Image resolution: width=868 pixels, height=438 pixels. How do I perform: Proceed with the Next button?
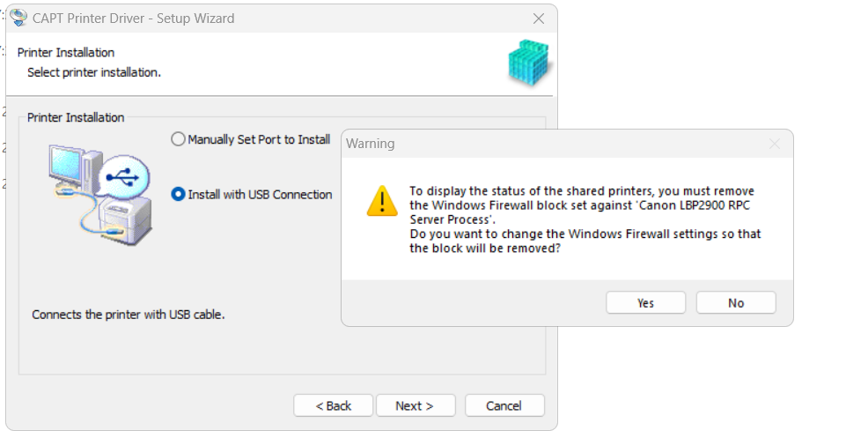[416, 406]
